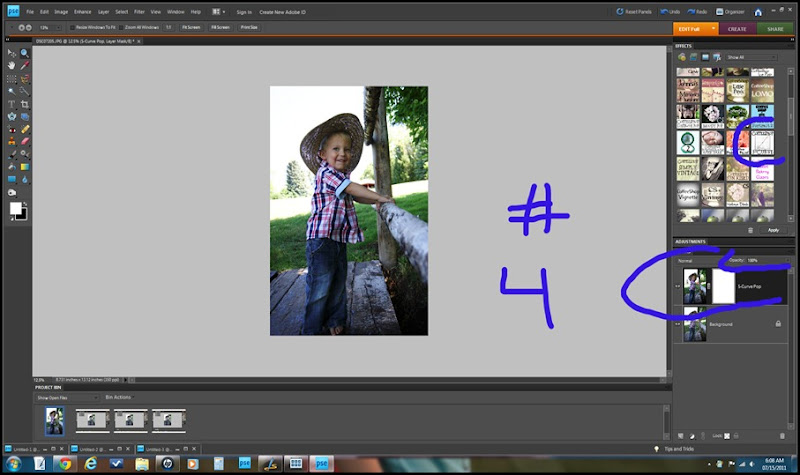Viewport: 800px width, 475px height.
Task: Select the Gradient tool
Action: 24,167
